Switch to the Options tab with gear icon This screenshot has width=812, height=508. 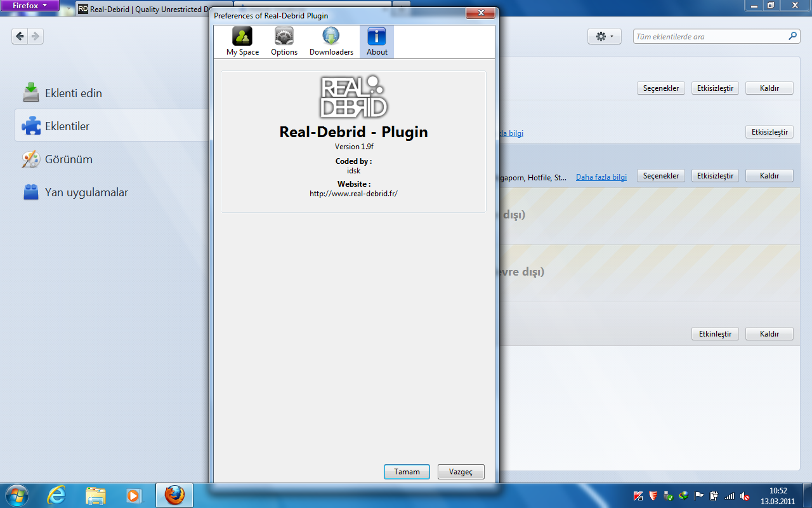tap(284, 42)
